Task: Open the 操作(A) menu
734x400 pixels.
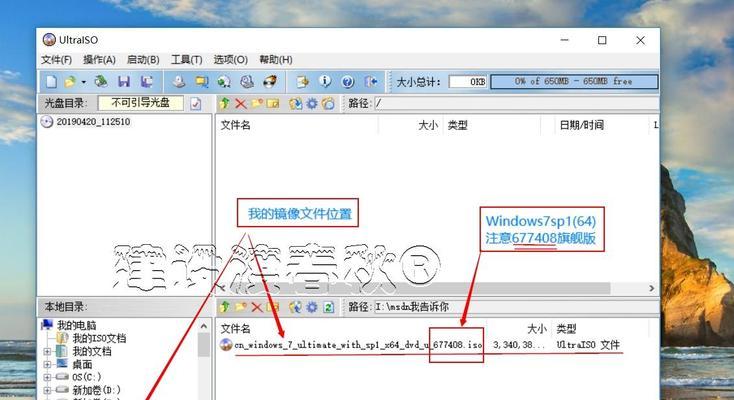Action: pos(99,60)
